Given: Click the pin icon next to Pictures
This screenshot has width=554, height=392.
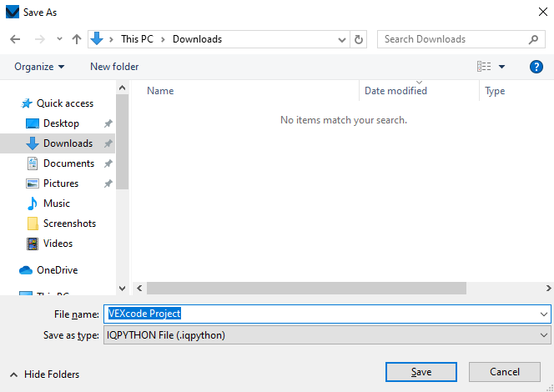Looking at the screenshot, I should pos(108,183).
